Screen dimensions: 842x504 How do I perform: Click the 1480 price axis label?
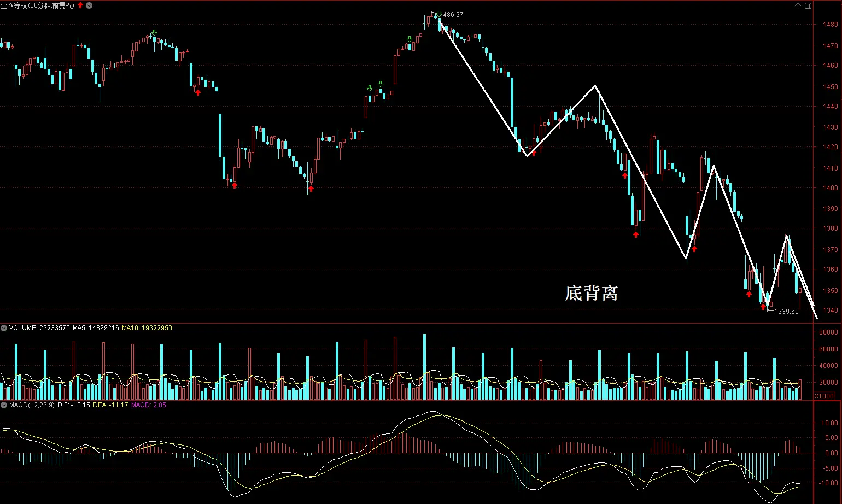[x=831, y=25]
